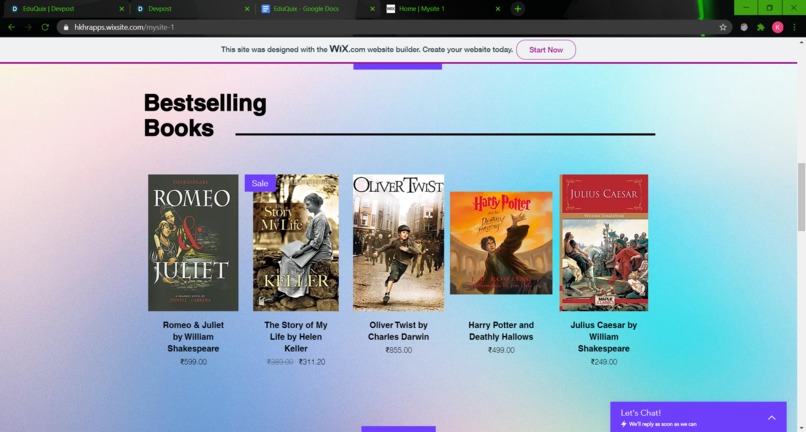Click the WiX.com logo in the banner
The height and width of the screenshot is (432, 806).
click(x=347, y=49)
